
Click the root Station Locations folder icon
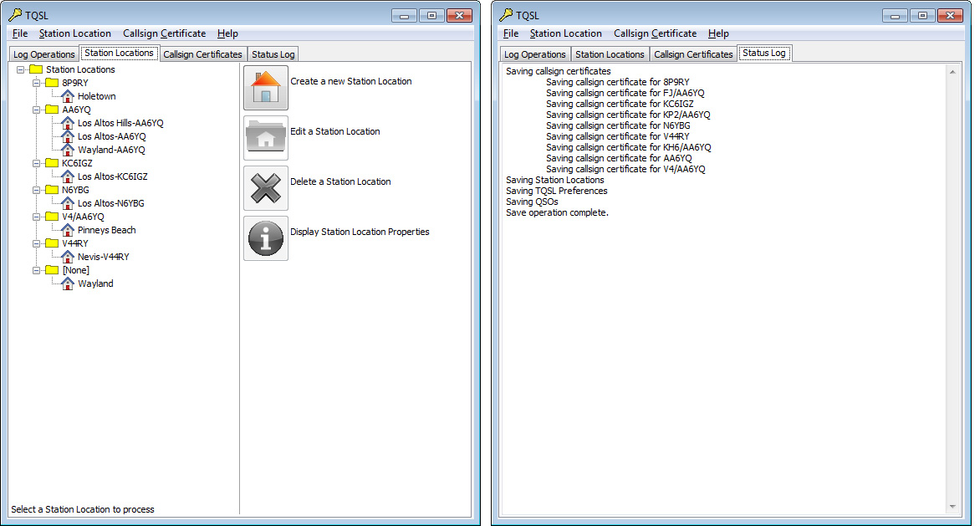pos(36,69)
